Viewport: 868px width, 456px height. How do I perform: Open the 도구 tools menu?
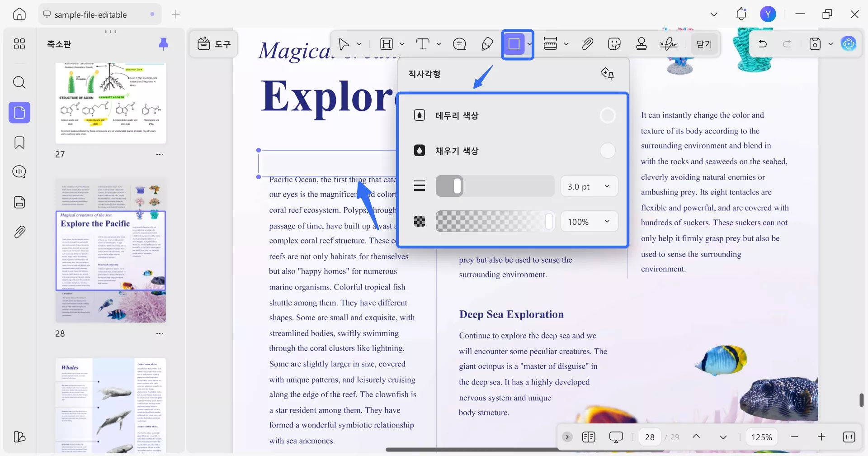pos(214,44)
